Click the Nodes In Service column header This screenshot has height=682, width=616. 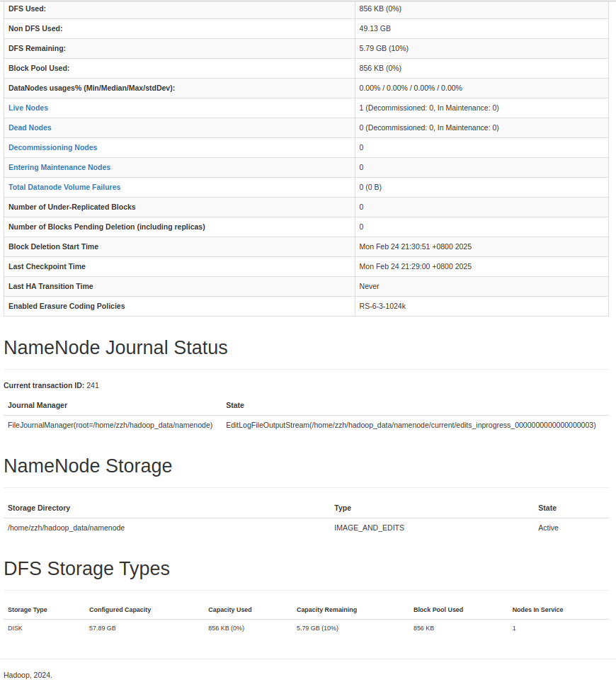(x=537, y=610)
